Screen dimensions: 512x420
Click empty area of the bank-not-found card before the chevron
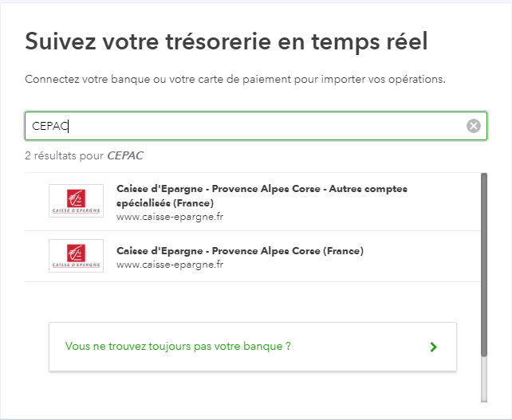pos(359,347)
